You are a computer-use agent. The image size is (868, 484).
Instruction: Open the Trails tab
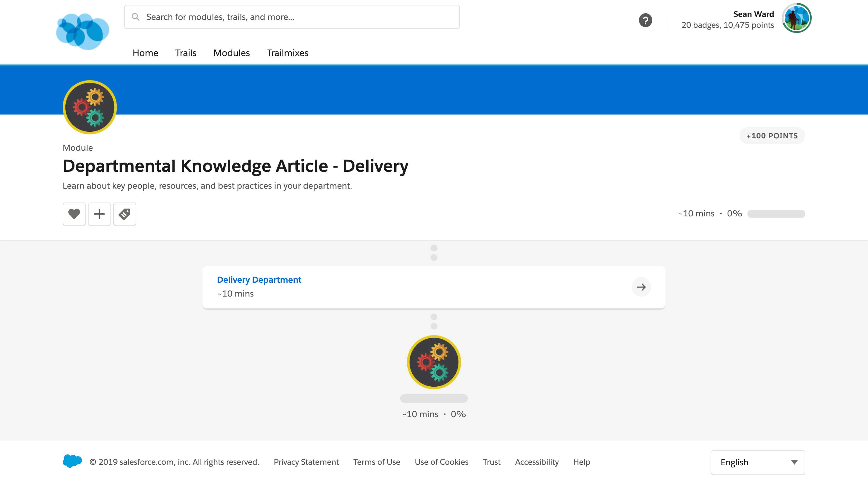click(x=186, y=53)
